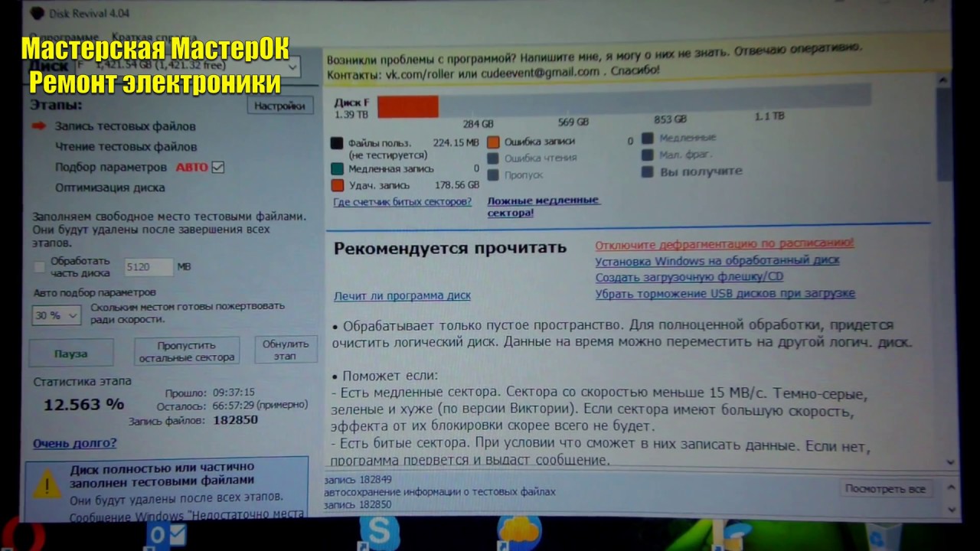Open the Outlook desktop shortcut
The width and height of the screenshot is (980, 551).
click(x=165, y=536)
